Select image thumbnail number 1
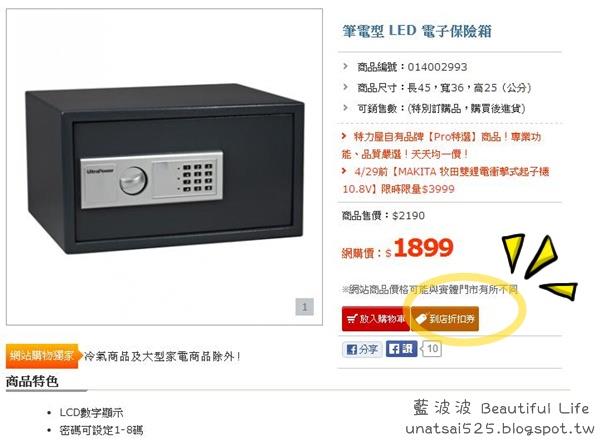600x440 pixels. pos(305,306)
